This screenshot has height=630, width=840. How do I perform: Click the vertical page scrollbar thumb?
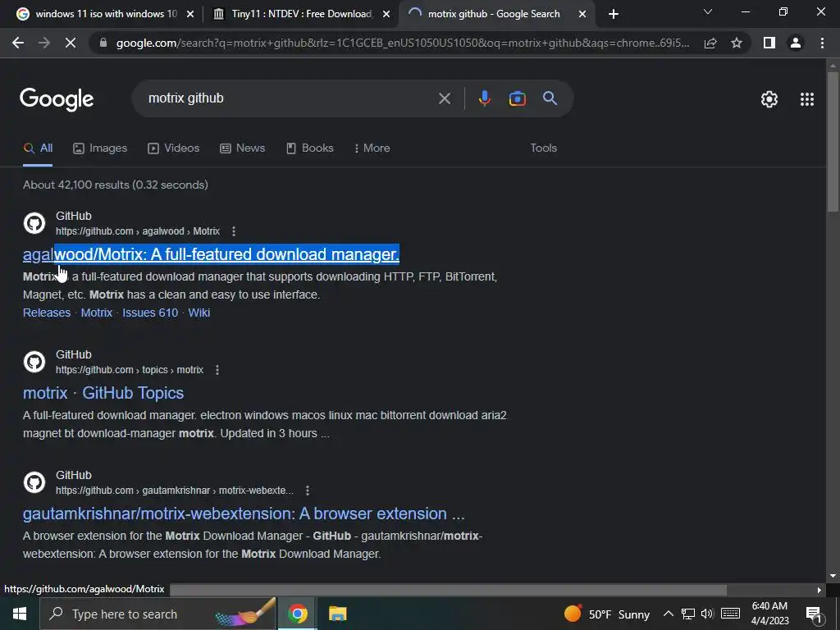pos(833,140)
